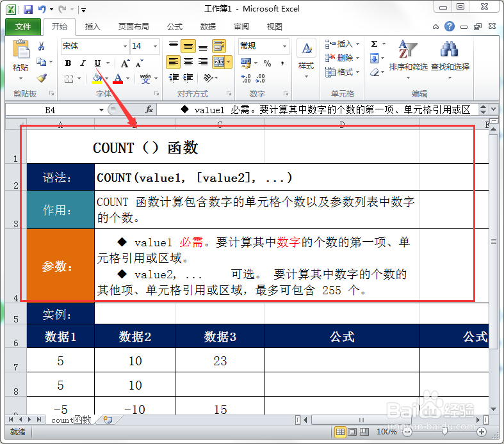Expand the font color dropdown arrow
504x444 pixels.
click(x=127, y=78)
